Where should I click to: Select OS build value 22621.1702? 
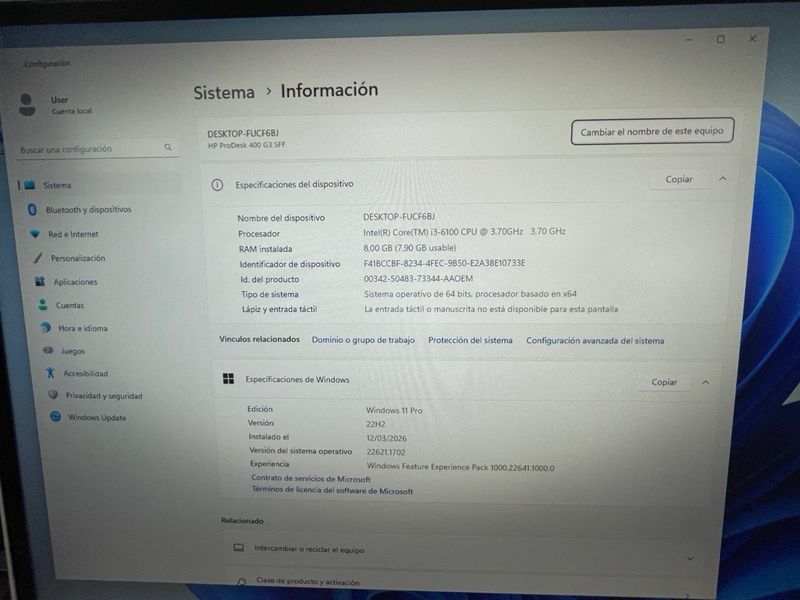386,452
